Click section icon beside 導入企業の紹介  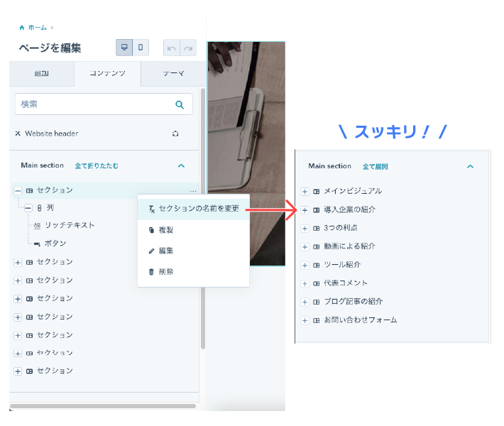(x=317, y=210)
